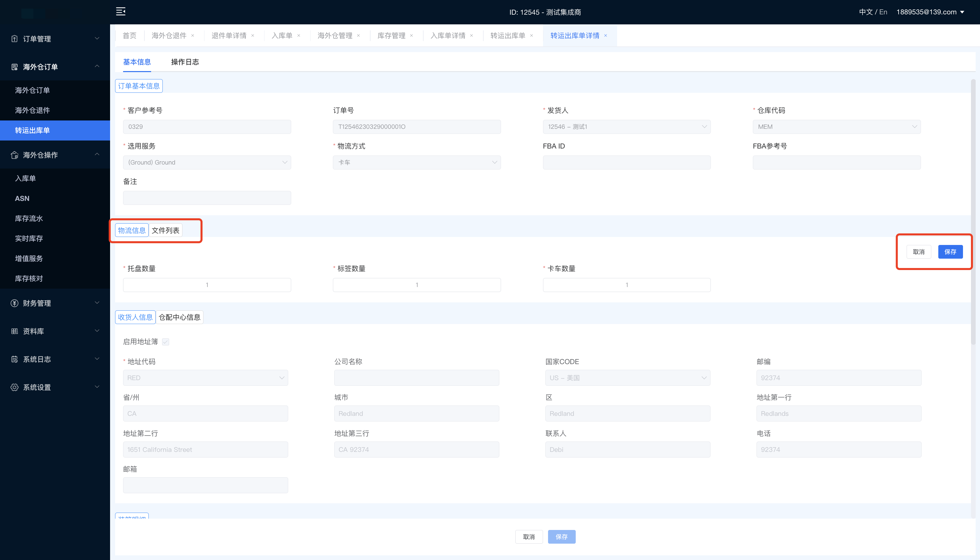This screenshot has width=980, height=560.
Task: Click the bottom 取消 button
Action: [x=529, y=537]
